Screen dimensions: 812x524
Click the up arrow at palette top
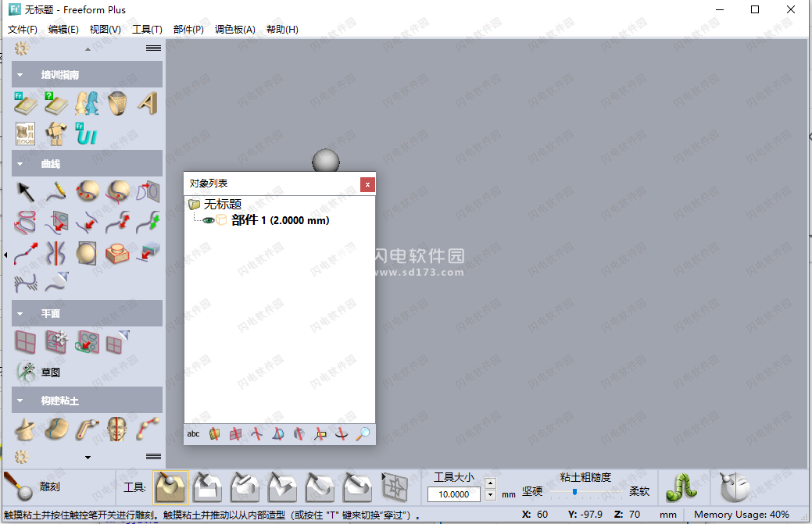pos(88,49)
